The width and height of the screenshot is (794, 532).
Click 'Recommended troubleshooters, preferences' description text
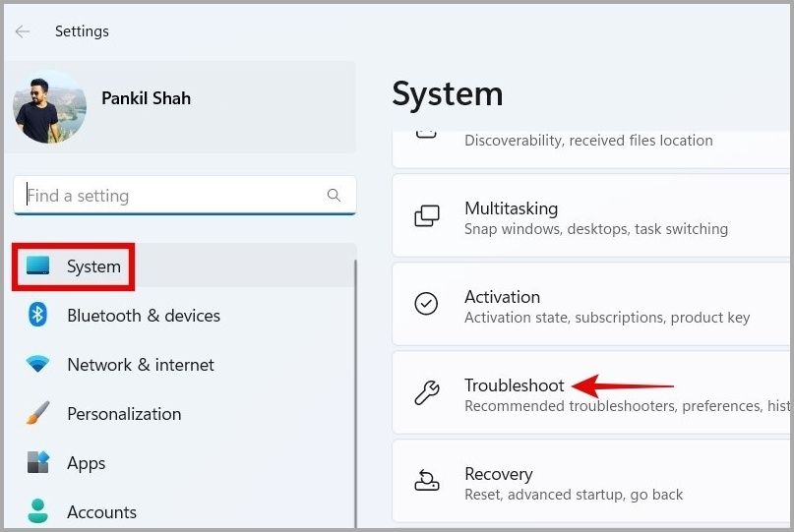pos(627,406)
